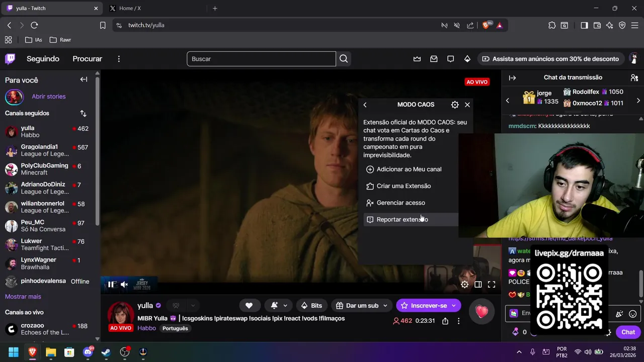The image size is (644, 362).
Task: Expand the notification options chevron
Action: tap(285, 306)
